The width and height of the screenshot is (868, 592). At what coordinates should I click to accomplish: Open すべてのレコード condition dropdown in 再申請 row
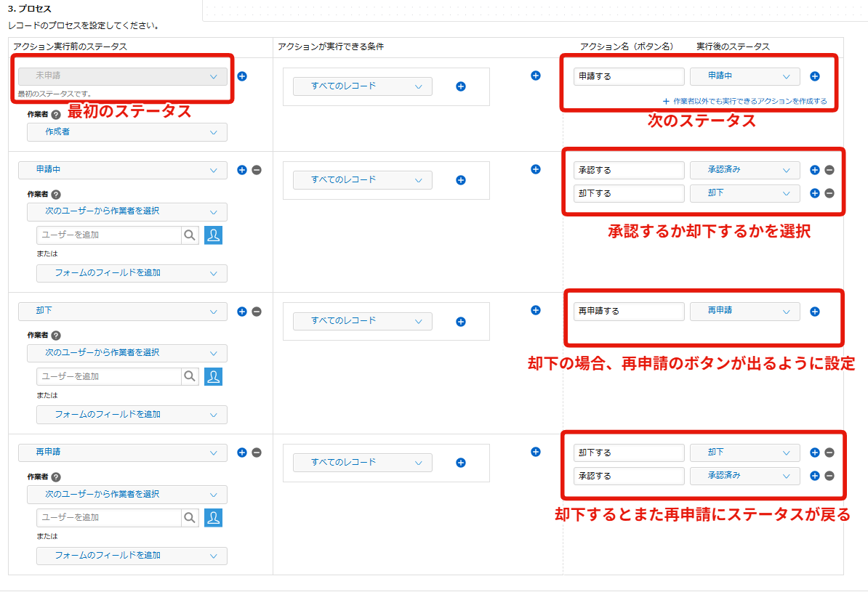pyautogui.click(x=362, y=463)
